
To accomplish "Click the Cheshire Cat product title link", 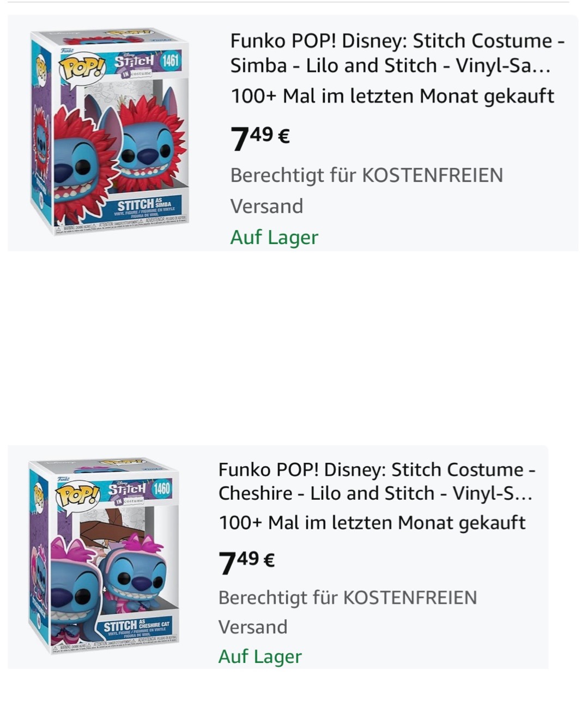I will [x=381, y=480].
